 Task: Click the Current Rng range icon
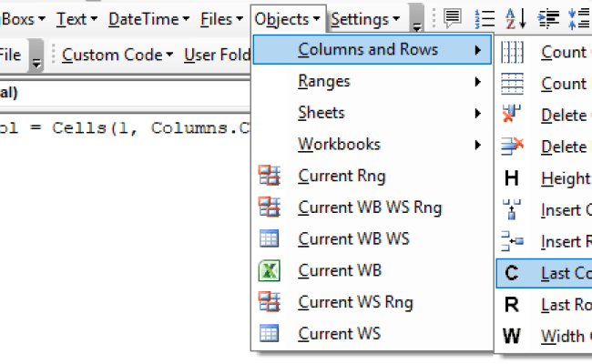(x=270, y=176)
